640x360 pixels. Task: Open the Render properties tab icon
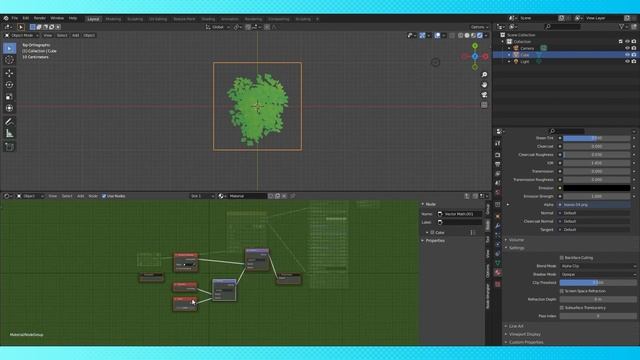point(498,155)
